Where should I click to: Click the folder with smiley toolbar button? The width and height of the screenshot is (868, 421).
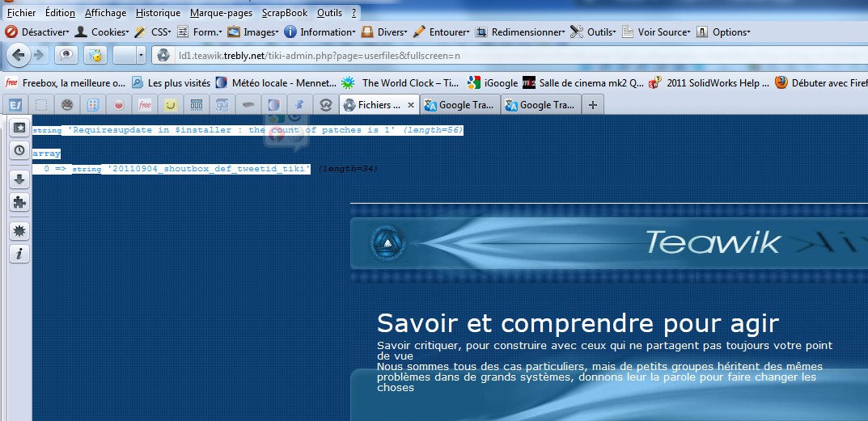[x=95, y=55]
